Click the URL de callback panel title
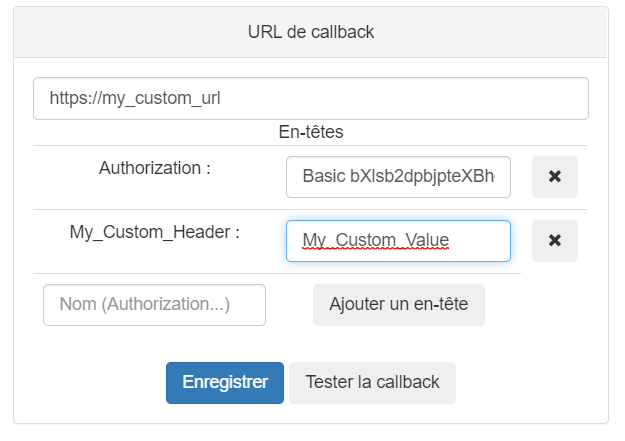 click(310, 32)
